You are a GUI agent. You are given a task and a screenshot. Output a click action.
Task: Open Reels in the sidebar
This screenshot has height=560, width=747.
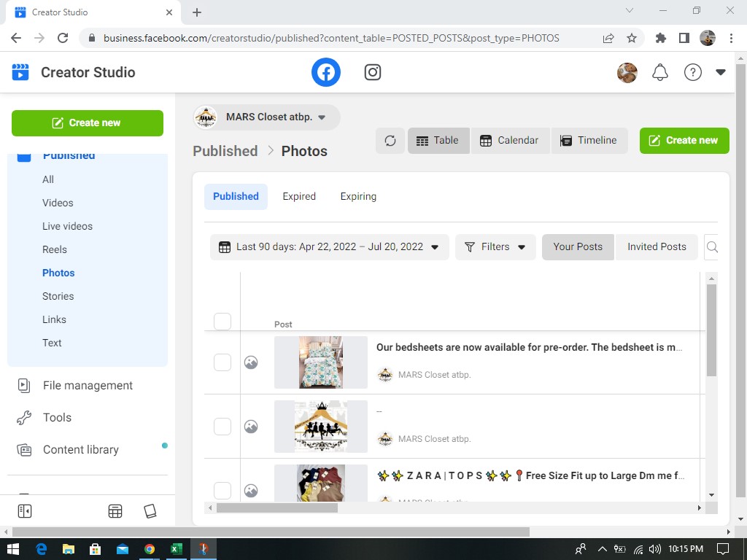pyautogui.click(x=54, y=249)
